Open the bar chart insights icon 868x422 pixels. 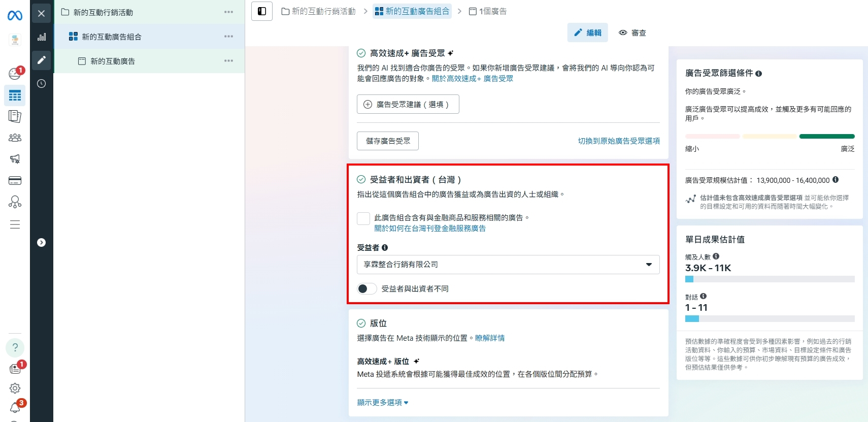pos(42,37)
